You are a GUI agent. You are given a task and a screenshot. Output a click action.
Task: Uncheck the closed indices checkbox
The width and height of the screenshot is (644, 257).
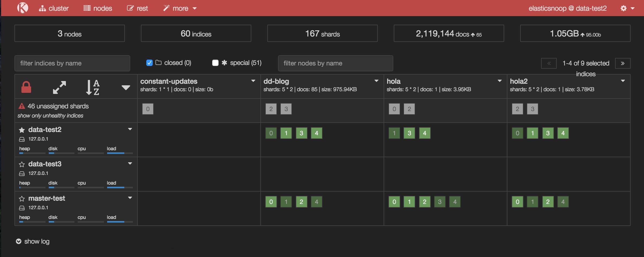click(149, 63)
